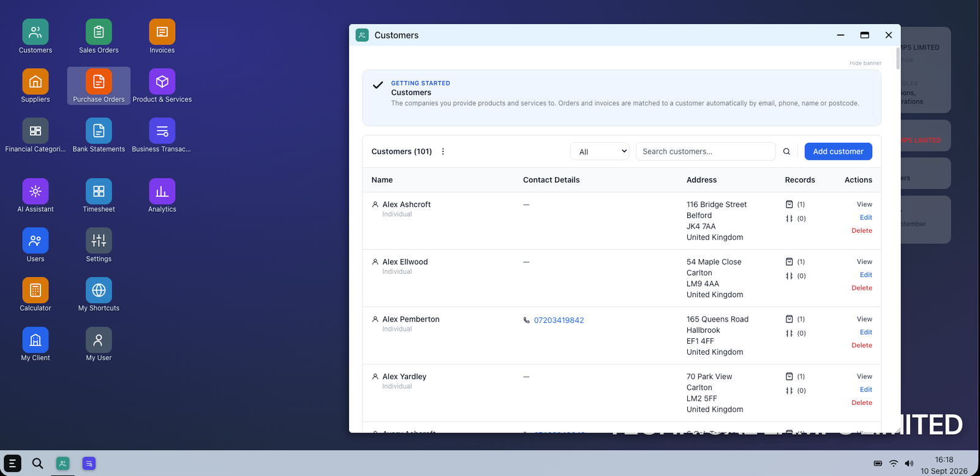Image resolution: width=980 pixels, height=476 pixels.
Task: Open the Customers desktop app
Action: (x=36, y=37)
